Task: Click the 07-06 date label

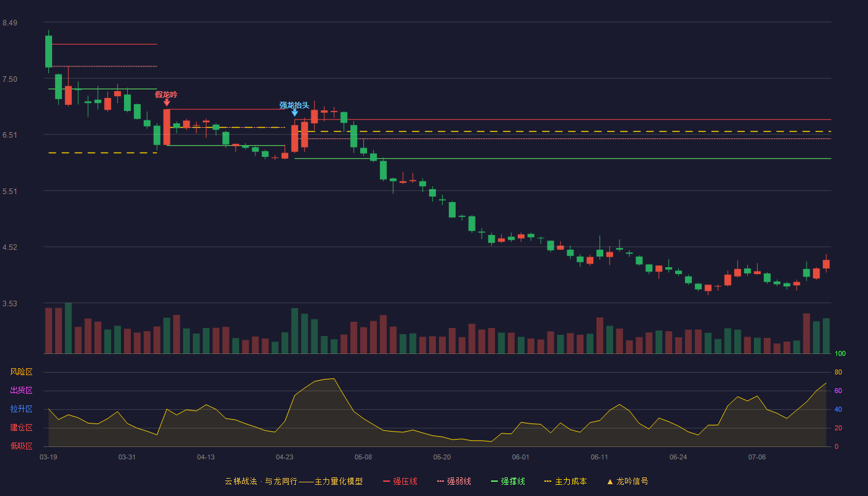Action: point(757,457)
